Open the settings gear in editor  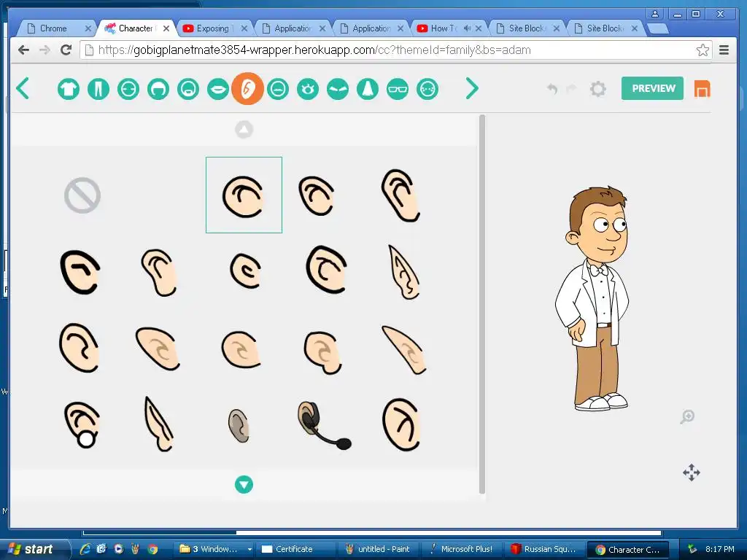(x=598, y=88)
